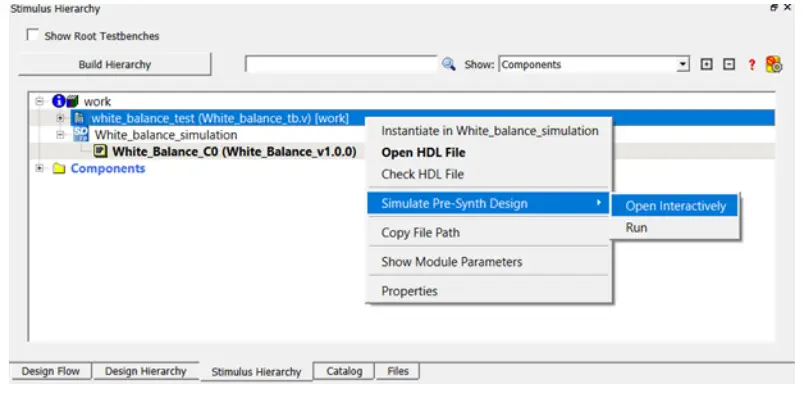Click the Build Hierarchy button
Viewport: 809px width, 393px height.
115,64
